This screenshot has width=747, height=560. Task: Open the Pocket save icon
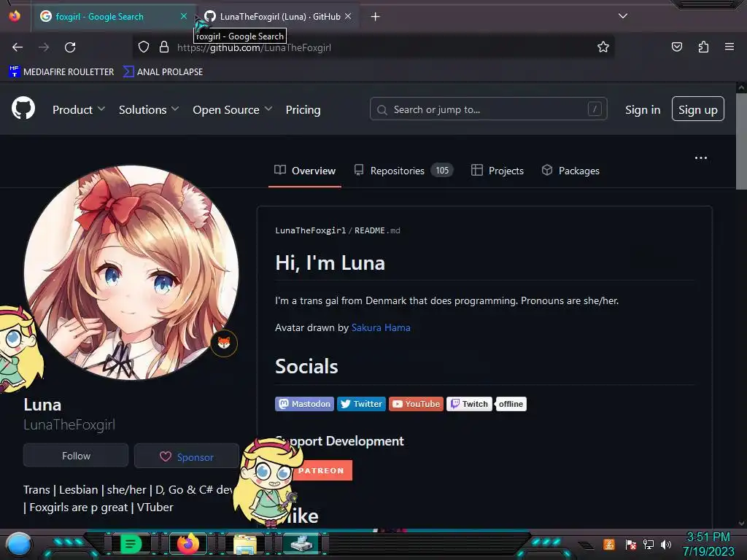pyautogui.click(x=676, y=47)
